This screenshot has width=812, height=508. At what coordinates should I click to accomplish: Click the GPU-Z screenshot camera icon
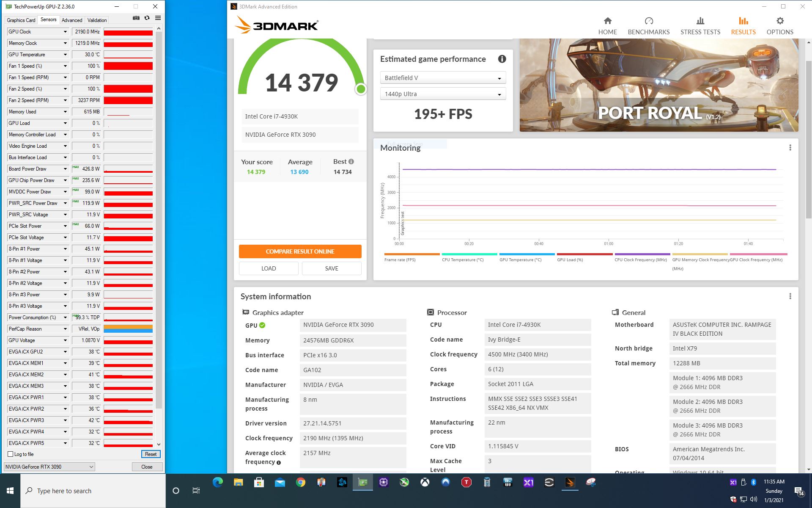[x=136, y=18]
